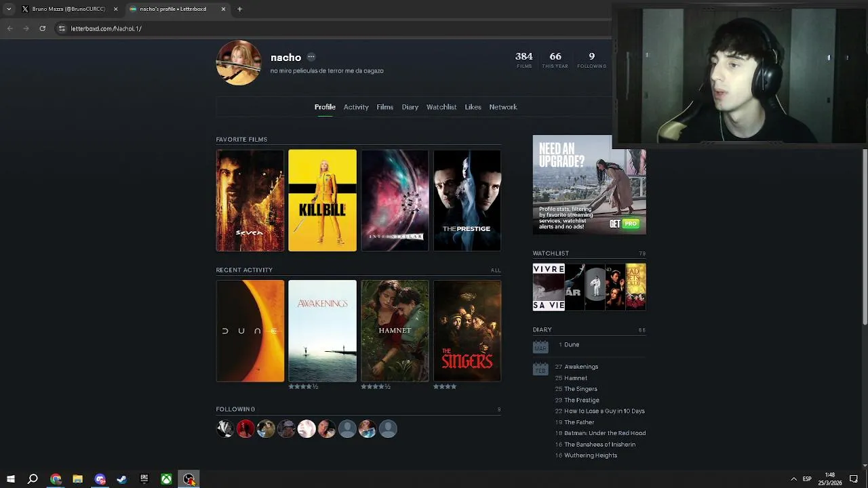Open the Wuthering Heights diary entry

click(591, 455)
